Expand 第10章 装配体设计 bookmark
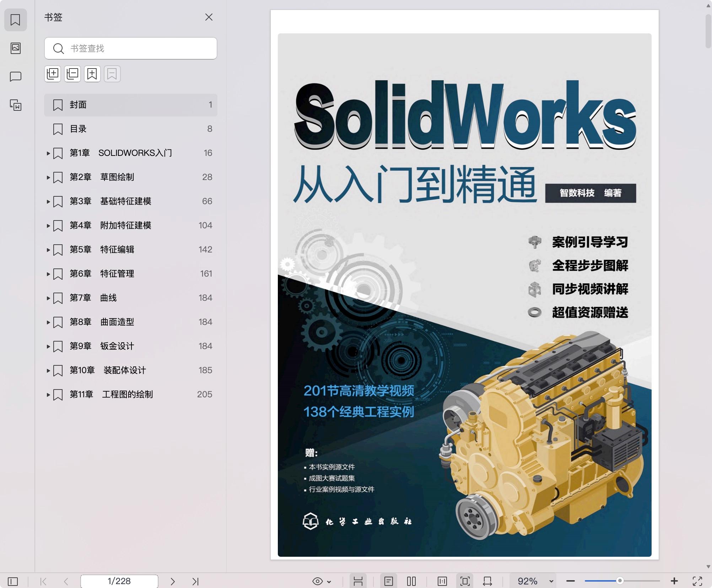This screenshot has height=588, width=712. coord(48,371)
